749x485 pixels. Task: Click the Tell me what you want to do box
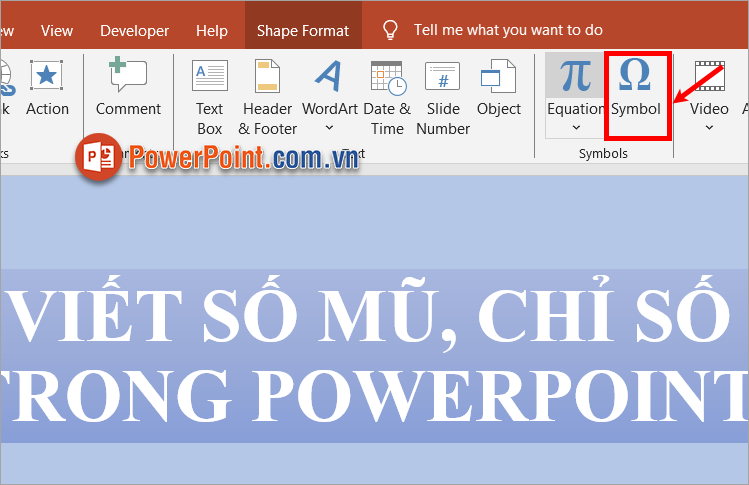[x=508, y=30]
